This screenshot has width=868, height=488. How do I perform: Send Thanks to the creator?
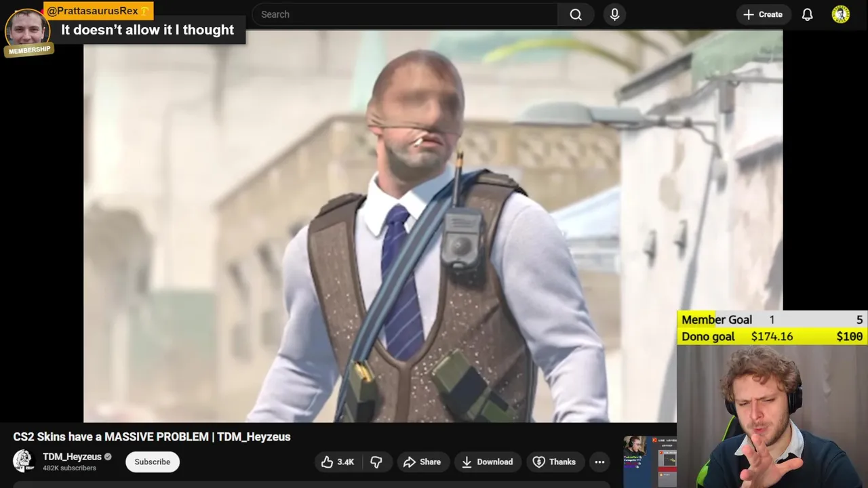pyautogui.click(x=555, y=462)
